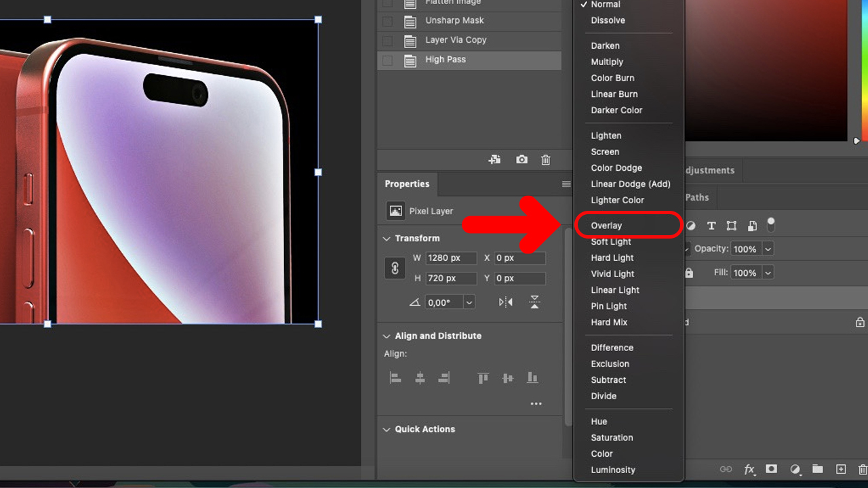Toggle the Layer Via Copy history checkbox
Image resolution: width=868 pixels, height=488 pixels.
(387, 41)
